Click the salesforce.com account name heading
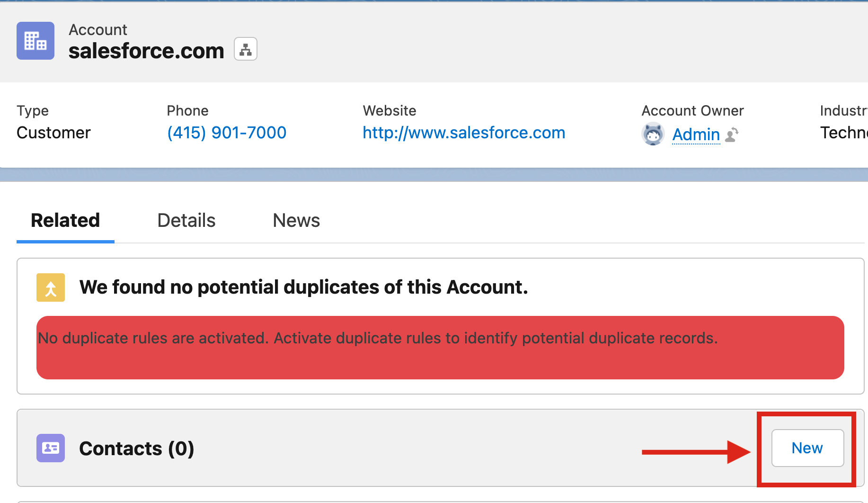 (146, 51)
